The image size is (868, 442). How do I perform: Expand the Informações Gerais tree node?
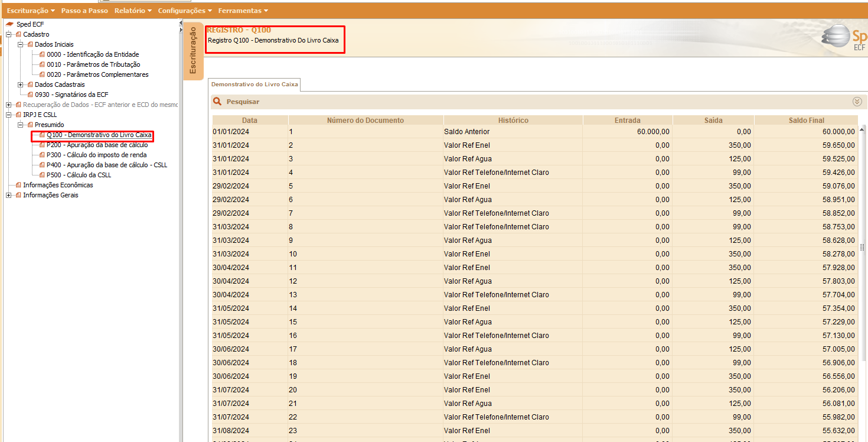(x=9, y=195)
